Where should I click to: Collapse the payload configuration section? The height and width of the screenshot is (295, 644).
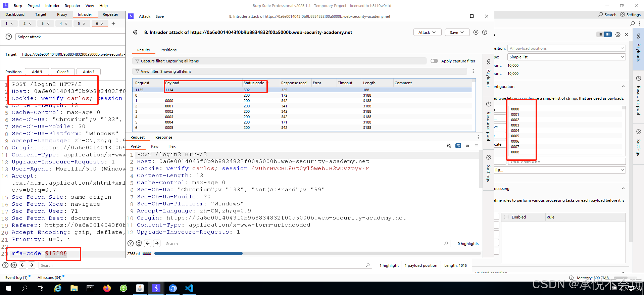[623, 87]
